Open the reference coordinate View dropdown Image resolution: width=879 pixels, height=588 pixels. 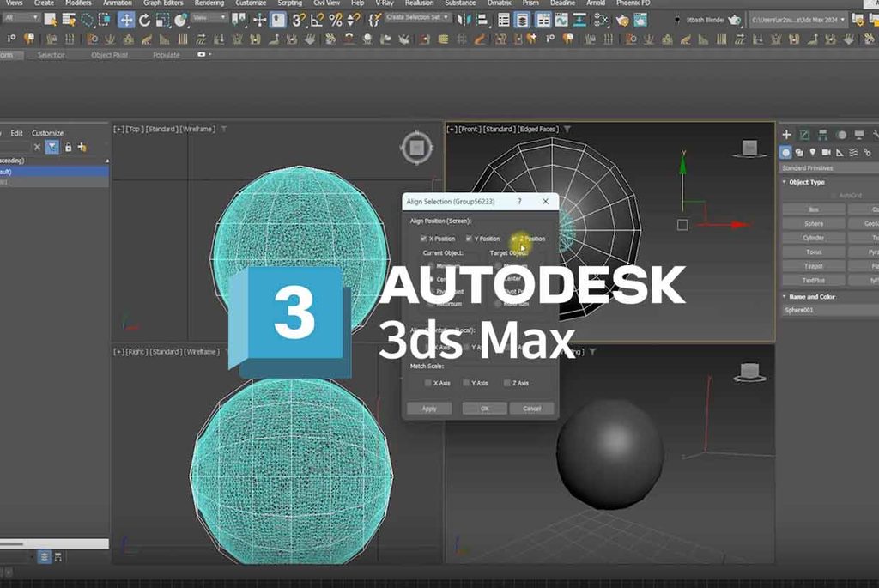(x=209, y=18)
